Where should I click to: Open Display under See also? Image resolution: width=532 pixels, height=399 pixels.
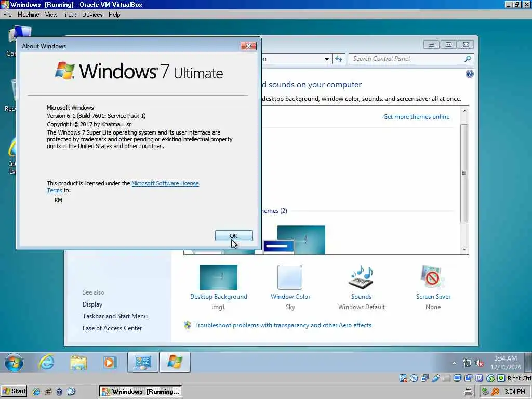click(92, 304)
